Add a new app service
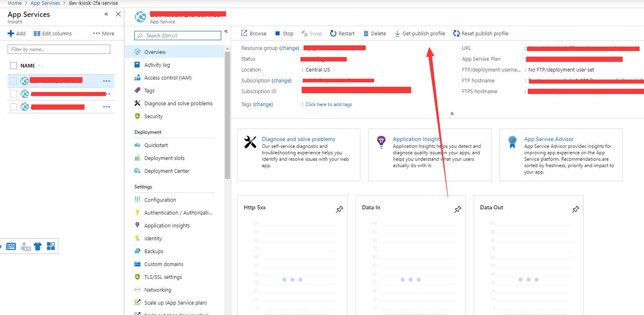Image resolution: width=644 pixels, height=315 pixels. (16, 33)
